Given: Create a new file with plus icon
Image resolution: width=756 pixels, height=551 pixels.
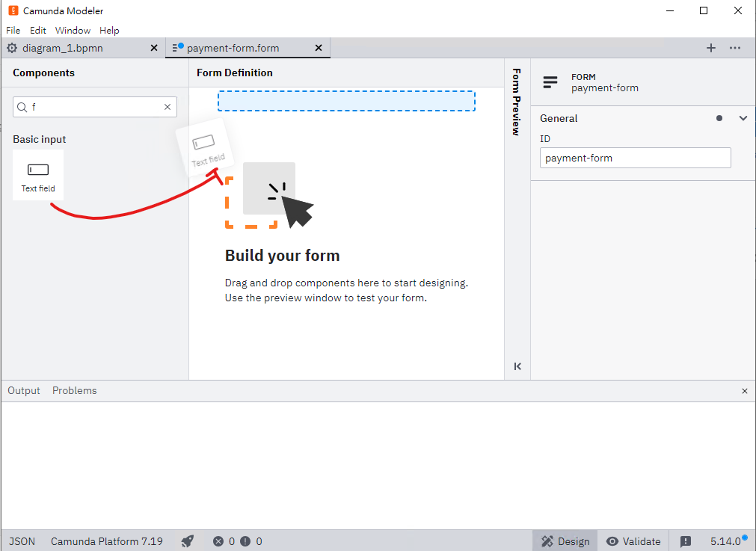Looking at the screenshot, I should [x=710, y=48].
